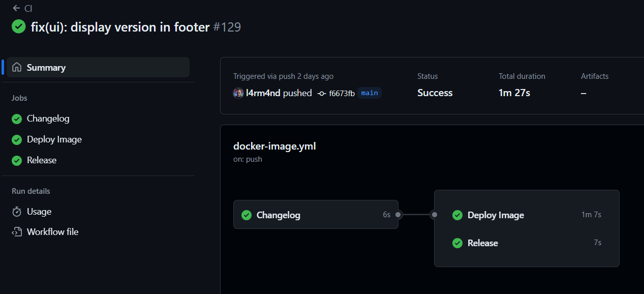Screen dimensions: 644x294
Task: Open the Deploy Image job from the sidebar
Action: pyautogui.click(x=54, y=139)
